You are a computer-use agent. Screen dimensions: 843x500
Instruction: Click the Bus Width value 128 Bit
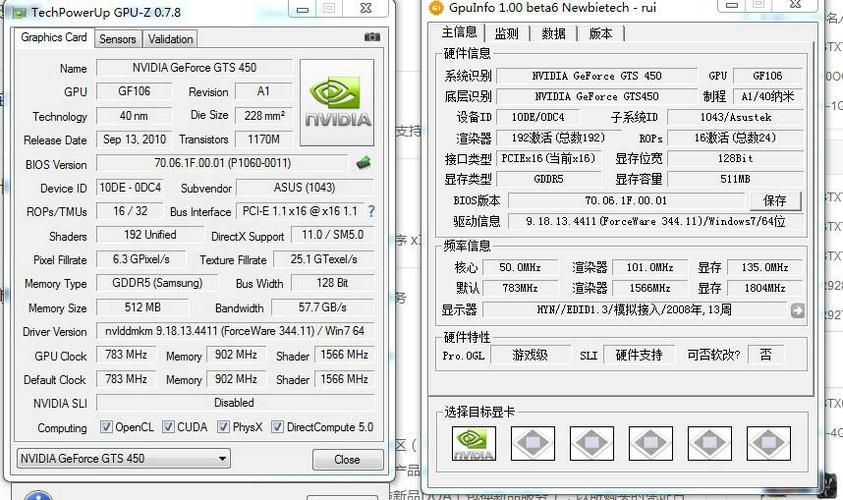[x=332, y=283]
